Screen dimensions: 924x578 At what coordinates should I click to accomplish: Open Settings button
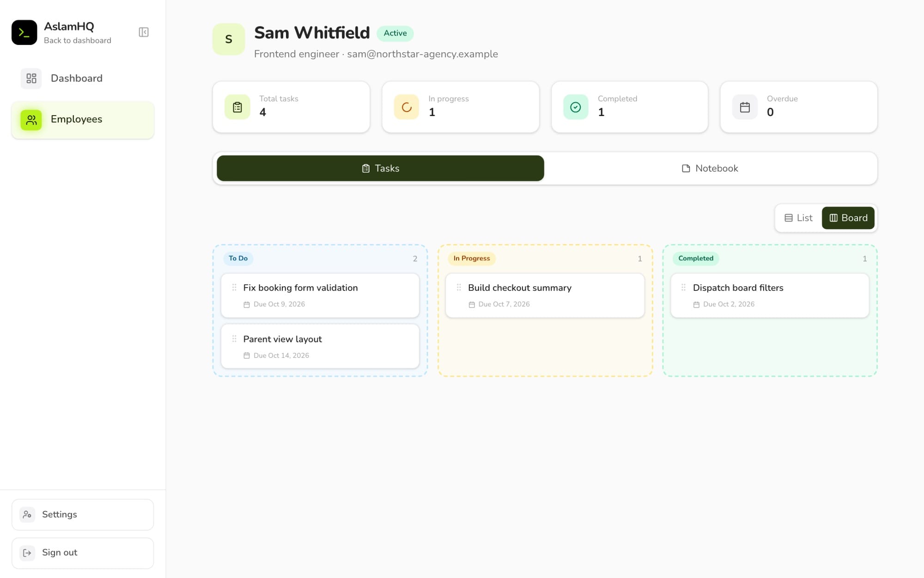tap(83, 515)
